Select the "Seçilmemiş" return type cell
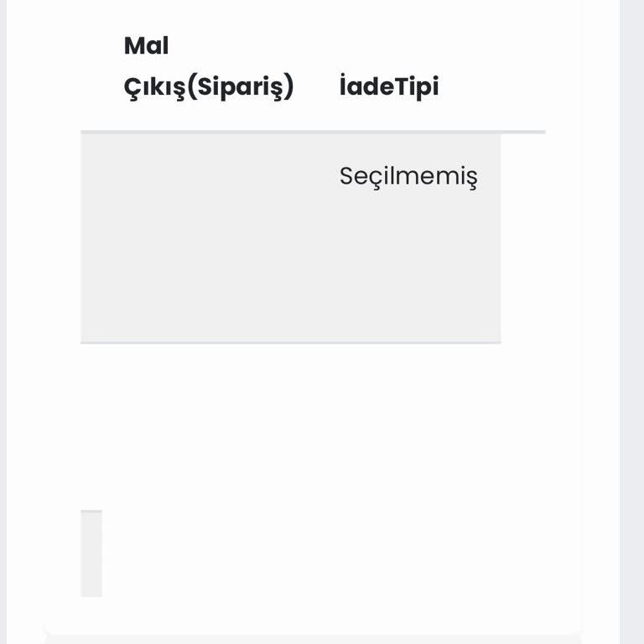 click(x=408, y=177)
